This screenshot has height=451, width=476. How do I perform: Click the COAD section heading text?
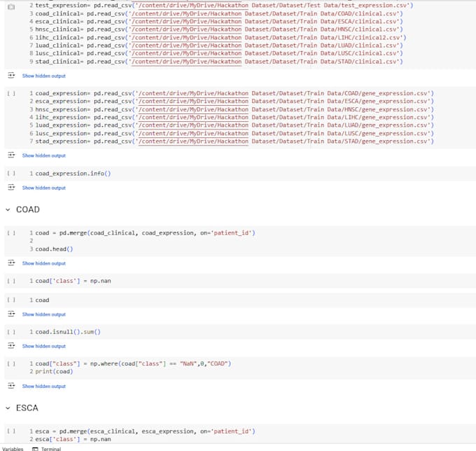[28, 209]
